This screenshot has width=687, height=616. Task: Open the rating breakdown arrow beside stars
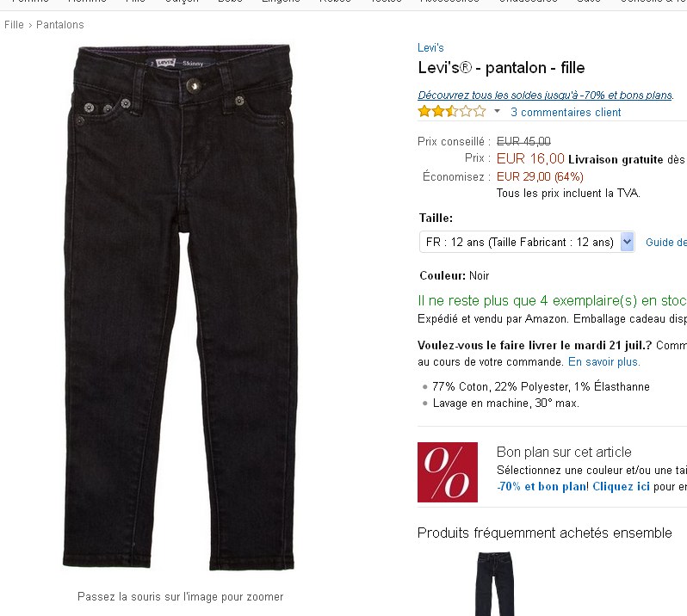[x=497, y=111]
